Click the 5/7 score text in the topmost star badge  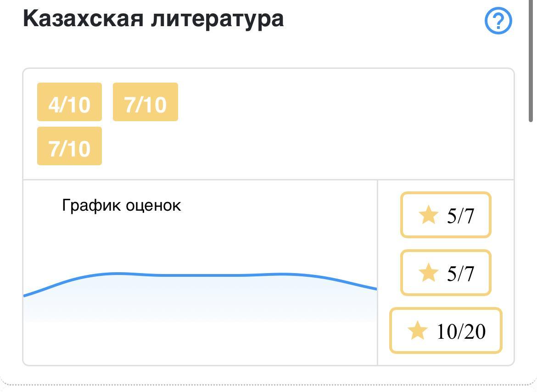[x=460, y=215]
